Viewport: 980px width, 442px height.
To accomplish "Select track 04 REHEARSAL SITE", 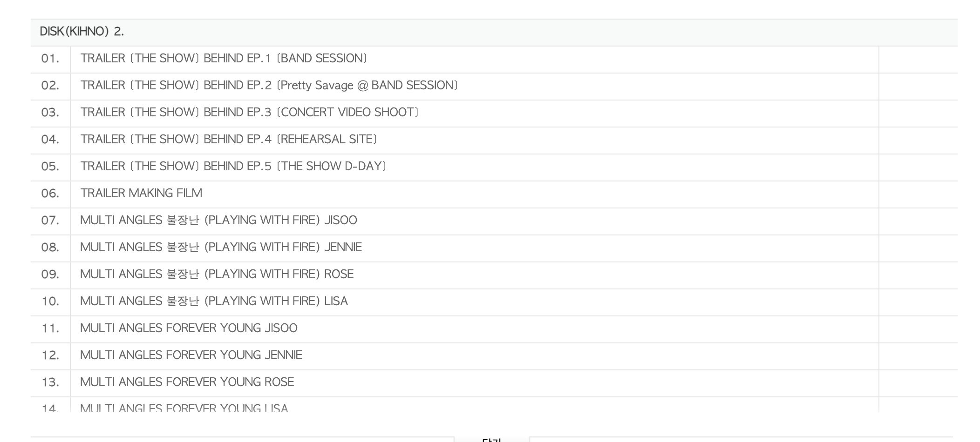I will click(x=228, y=140).
